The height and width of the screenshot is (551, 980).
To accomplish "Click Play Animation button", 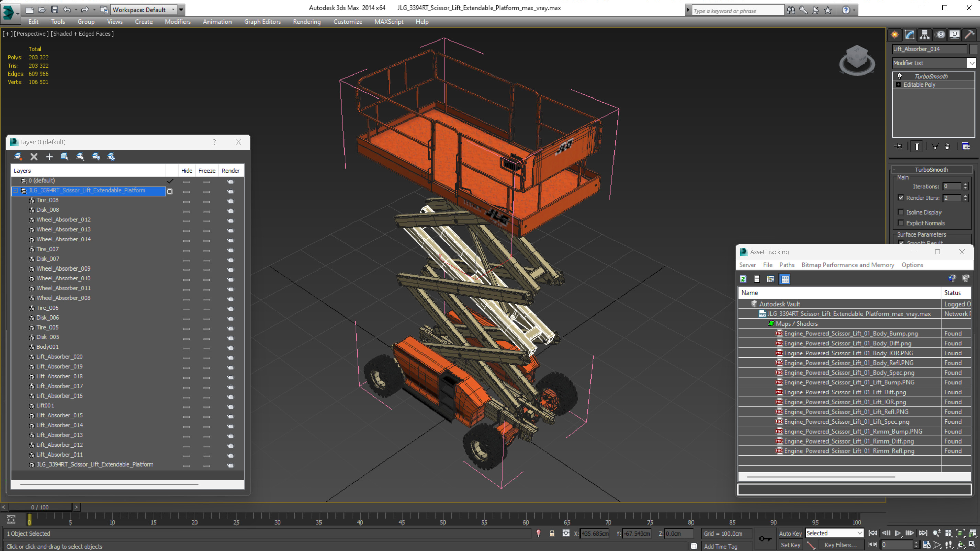I will (x=898, y=533).
